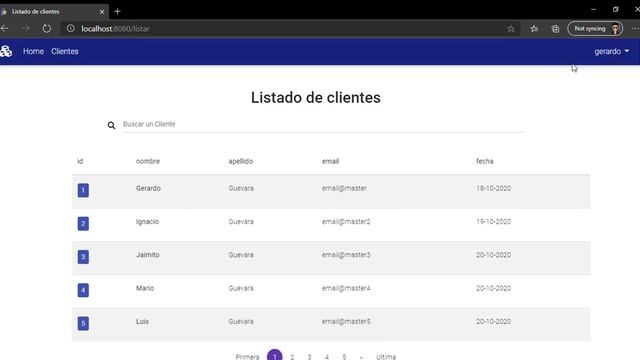Click the date 18-10-2020
Screen dimensions: 640x360
click(493, 188)
